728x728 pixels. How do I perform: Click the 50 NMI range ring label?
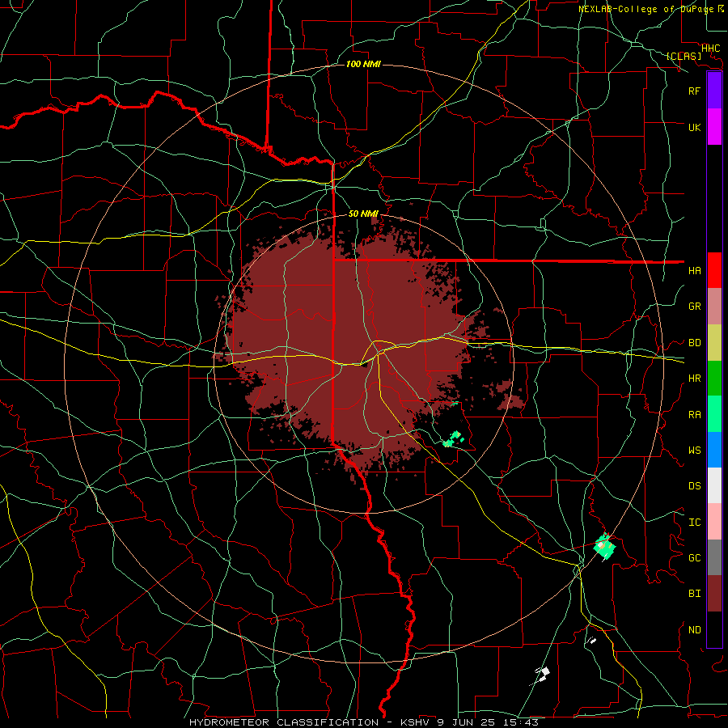pos(363,214)
